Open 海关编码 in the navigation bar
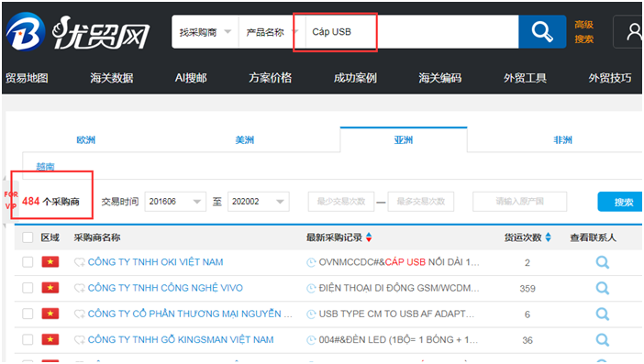Image resolution: width=644 pixels, height=364 pixels. [x=439, y=78]
